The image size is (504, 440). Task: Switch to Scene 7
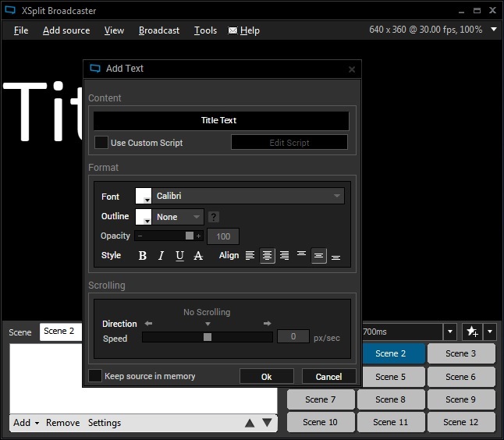tap(321, 399)
